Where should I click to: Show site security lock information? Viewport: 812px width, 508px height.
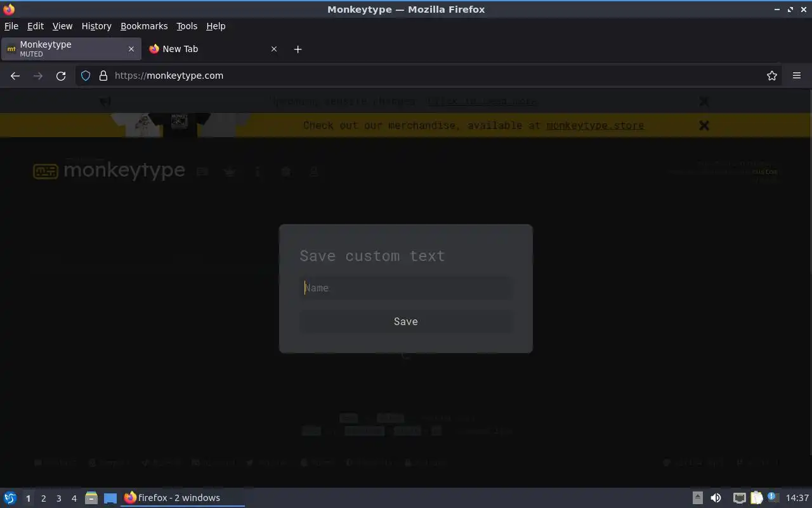pyautogui.click(x=103, y=76)
